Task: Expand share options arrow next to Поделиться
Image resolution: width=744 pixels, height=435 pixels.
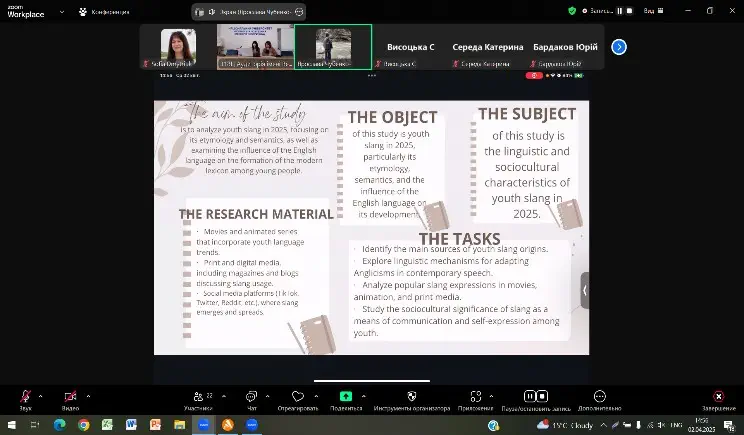Action: tap(365, 395)
